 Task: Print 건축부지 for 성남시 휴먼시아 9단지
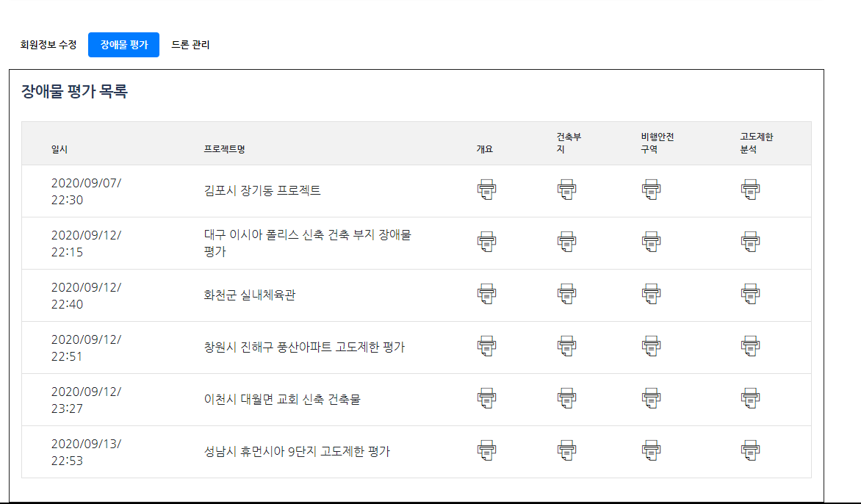tap(566, 450)
